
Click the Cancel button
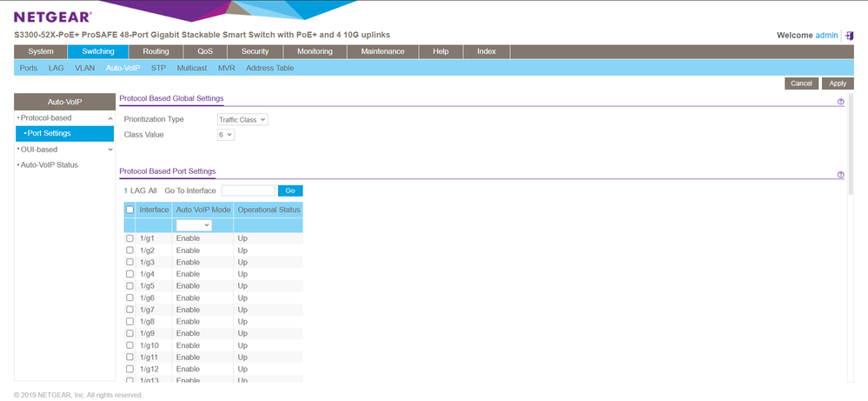(x=801, y=84)
